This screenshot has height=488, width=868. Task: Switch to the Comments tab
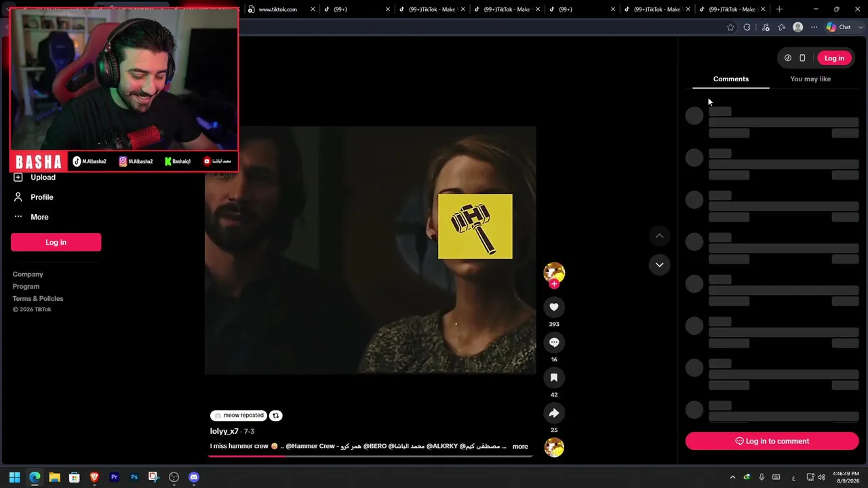click(x=731, y=79)
